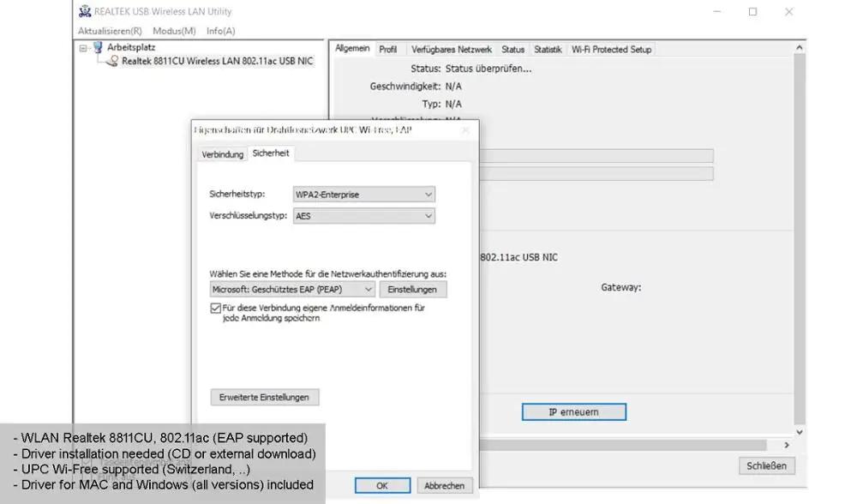
Task: Click the Typ N/A value
Action: point(453,104)
